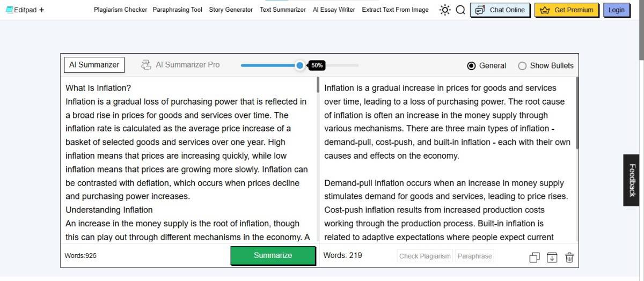This screenshot has height=281, width=644.
Task: Switch to the AI Summarizer tab
Action: [94, 65]
